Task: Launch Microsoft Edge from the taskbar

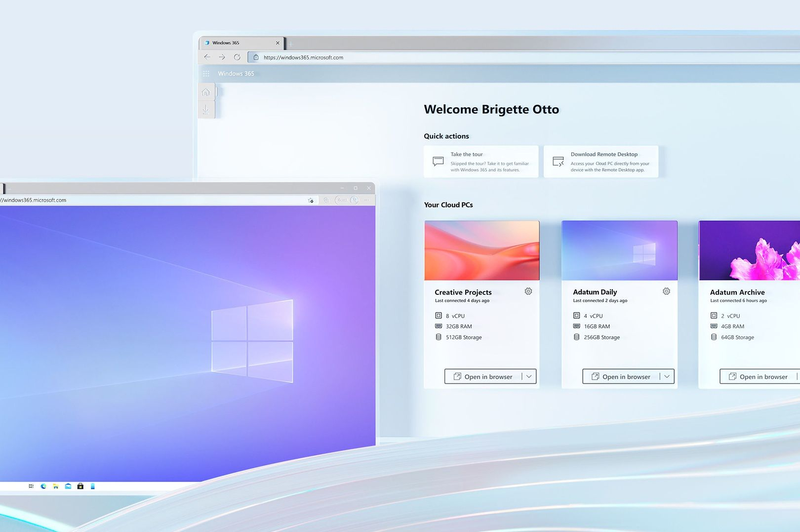Action: [x=43, y=486]
